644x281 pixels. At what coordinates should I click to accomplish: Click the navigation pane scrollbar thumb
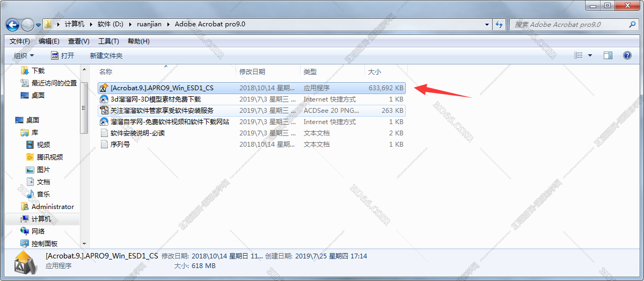[84, 107]
